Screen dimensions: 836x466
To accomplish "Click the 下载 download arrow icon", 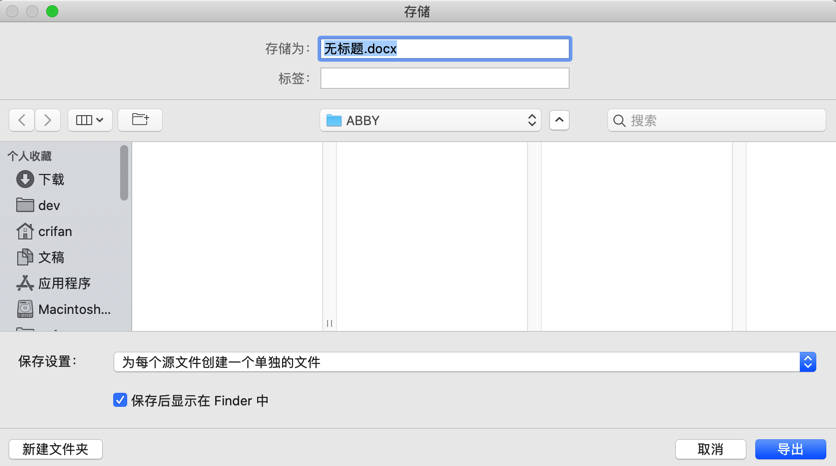I will click(25, 179).
